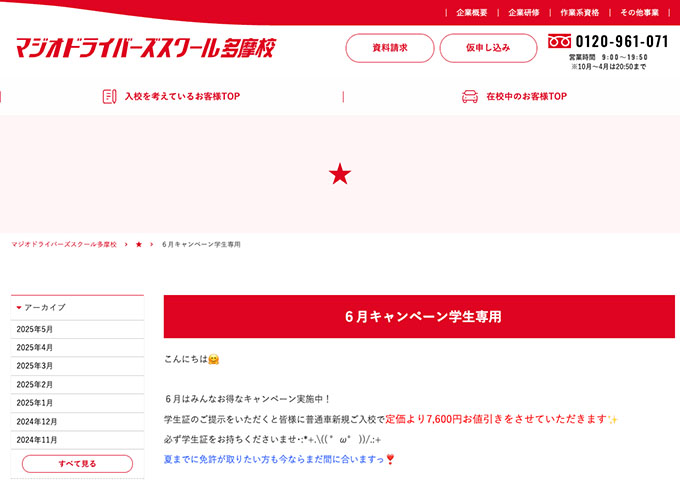Click the car icon beside 在校中のお客様TOP
The image size is (680, 480).
point(470,96)
